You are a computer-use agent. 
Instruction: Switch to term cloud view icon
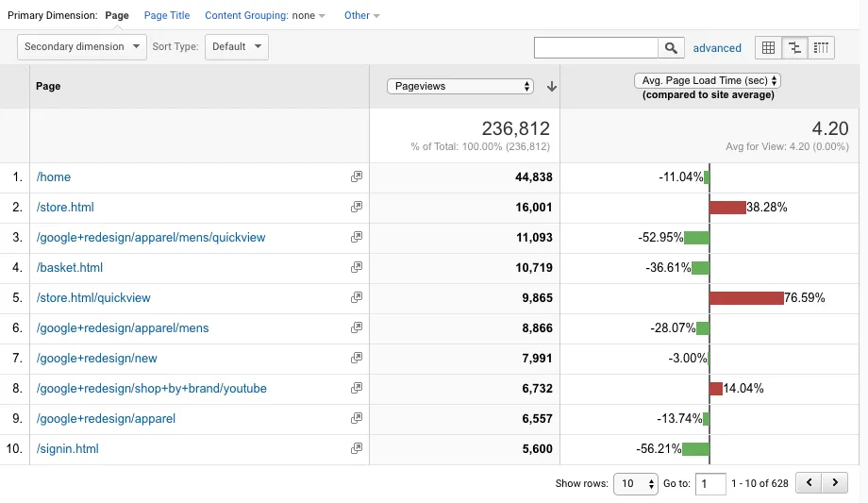pyautogui.click(x=821, y=47)
